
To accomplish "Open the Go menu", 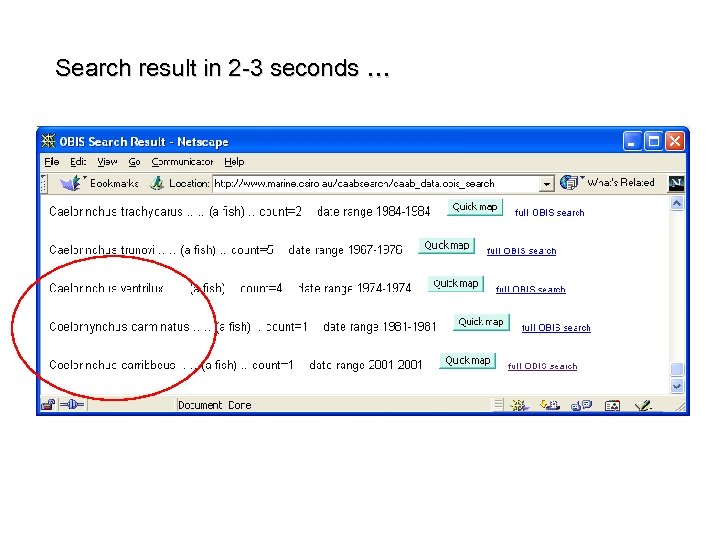I will click(x=134, y=162).
